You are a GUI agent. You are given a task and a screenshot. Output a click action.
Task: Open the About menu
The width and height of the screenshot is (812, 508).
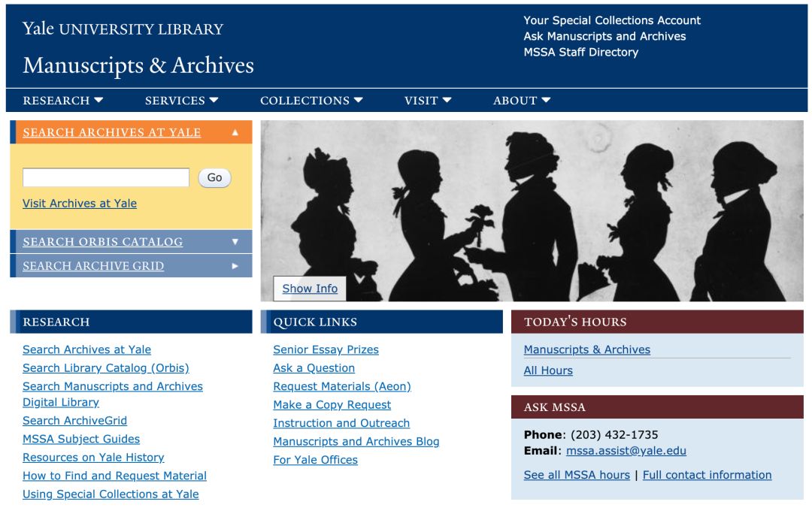point(522,101)
